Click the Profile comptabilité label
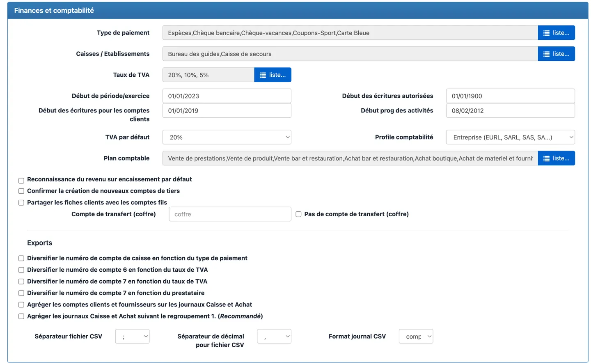 [404, 137]
